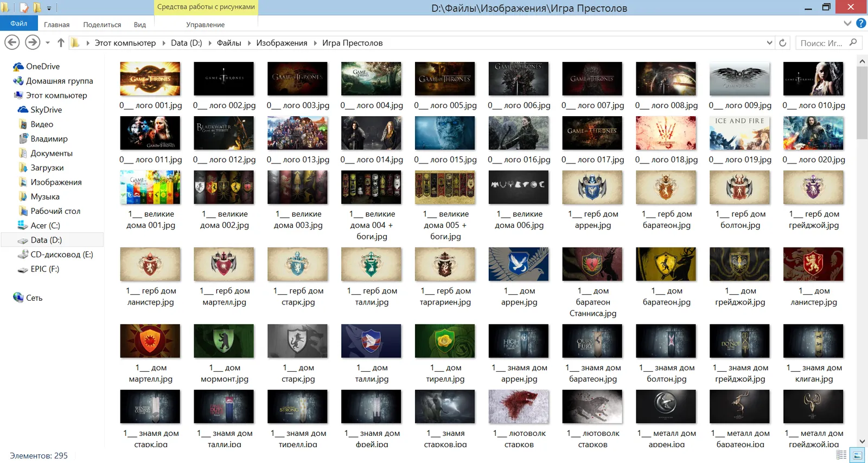Open the recent locations dropdown arrow

48,43
